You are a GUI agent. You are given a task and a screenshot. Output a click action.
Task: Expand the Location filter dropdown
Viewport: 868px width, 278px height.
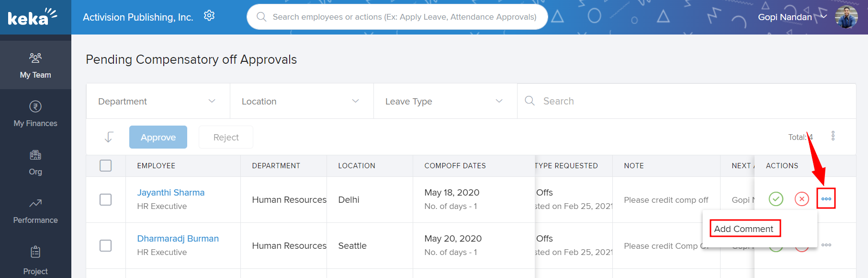[x=301, y=102]
